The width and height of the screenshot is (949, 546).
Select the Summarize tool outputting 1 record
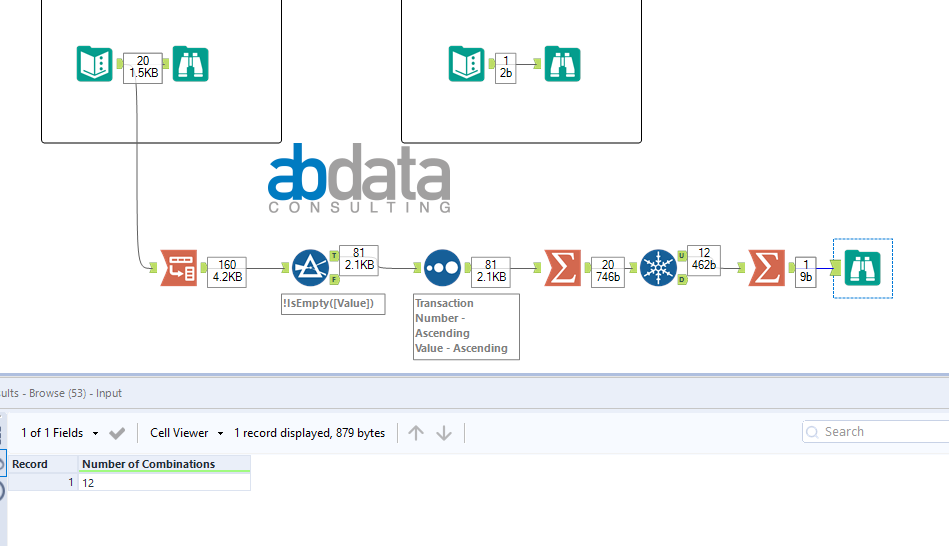[767, 268]
